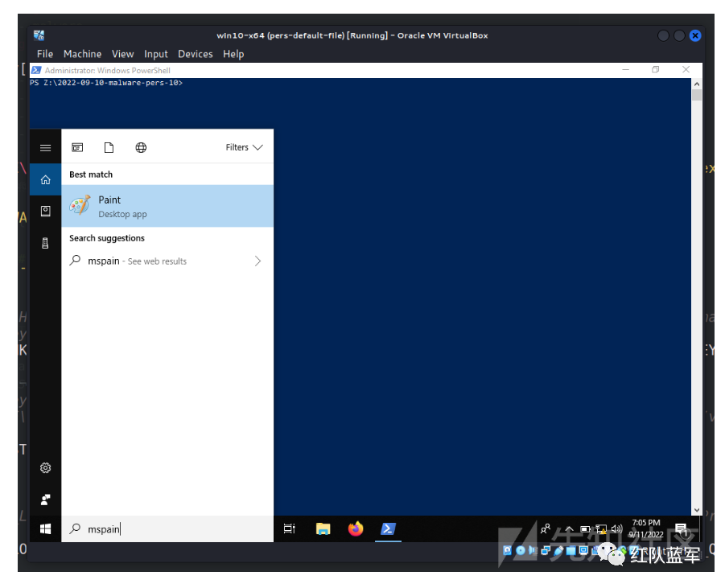Close the PowerShell window

(x=686, y=70)
